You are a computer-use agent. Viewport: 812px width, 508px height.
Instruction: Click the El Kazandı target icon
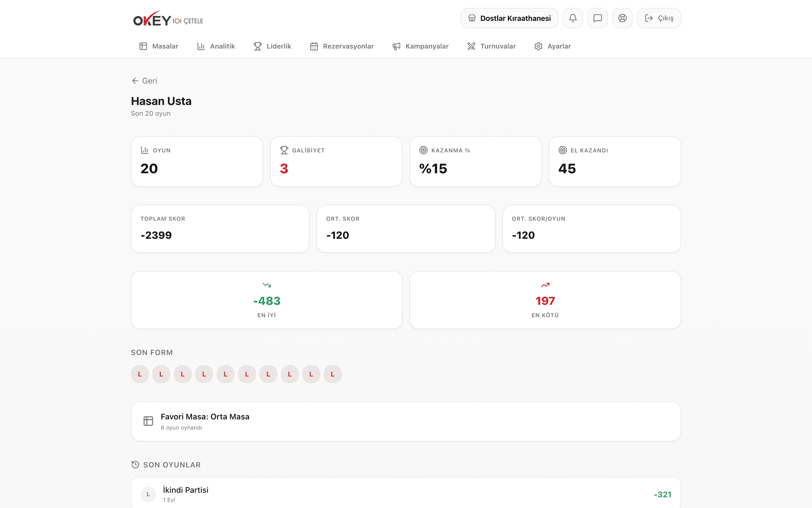click(563, 150)
